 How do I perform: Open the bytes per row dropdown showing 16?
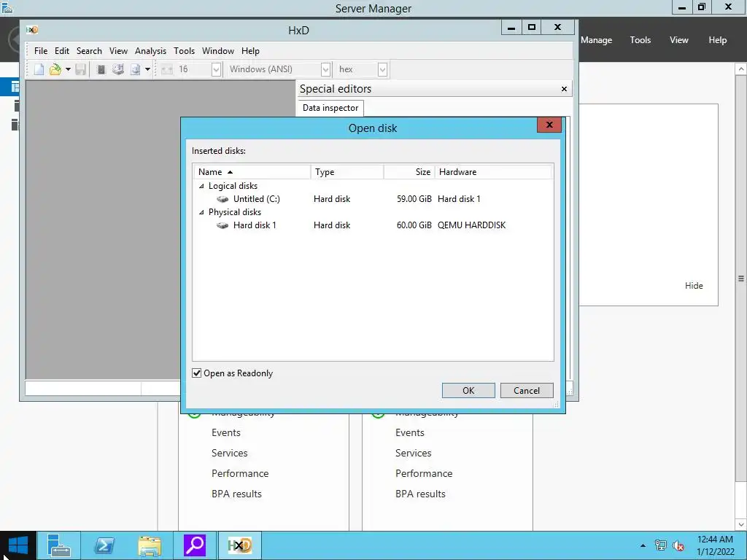[216, 69]
